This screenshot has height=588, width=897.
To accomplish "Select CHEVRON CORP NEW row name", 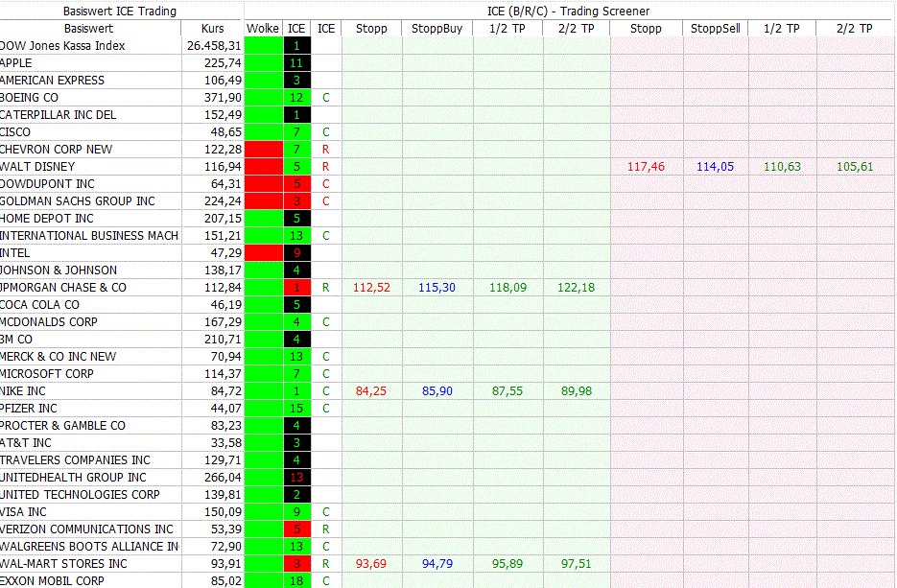I will tap(56, 150).
